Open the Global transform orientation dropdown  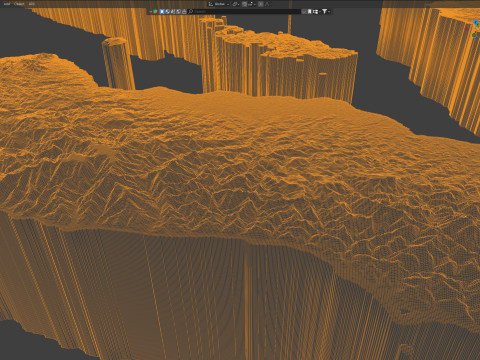point(219,4)
